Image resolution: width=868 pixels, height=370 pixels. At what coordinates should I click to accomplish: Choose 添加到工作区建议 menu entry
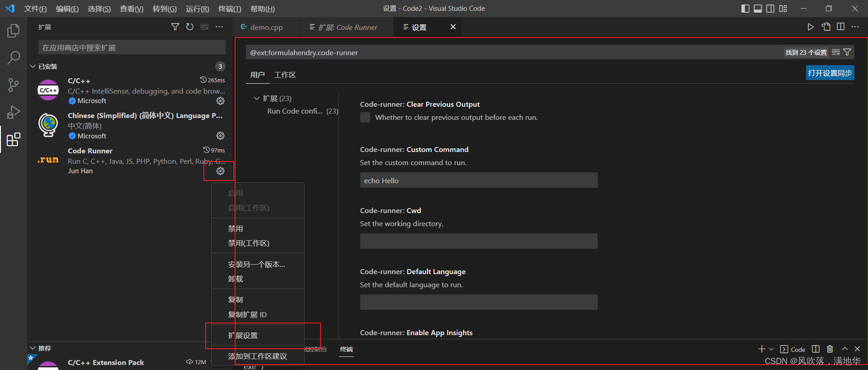tap(258, 356)
